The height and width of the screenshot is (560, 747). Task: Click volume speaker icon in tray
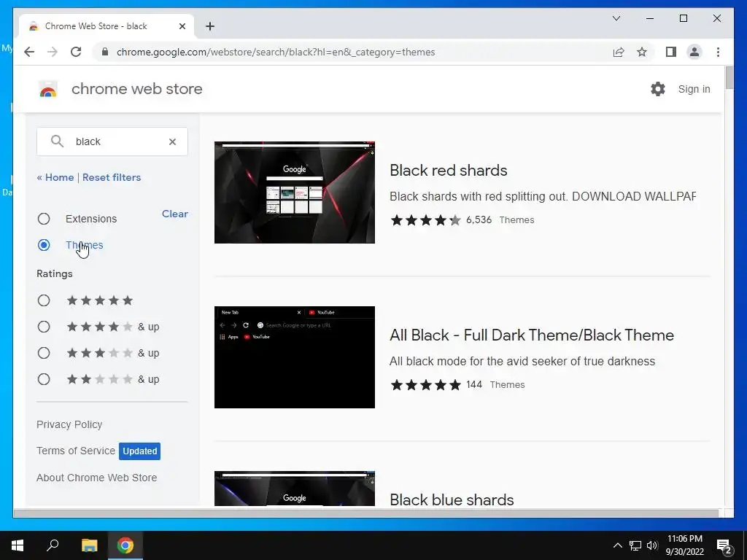point(652,545)
